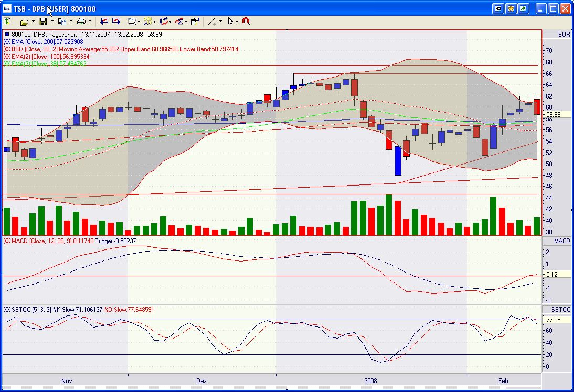This screenshot has width=574, height=392.
Task: Click the candlestick chart type icon
Action: tap(163, 21)
